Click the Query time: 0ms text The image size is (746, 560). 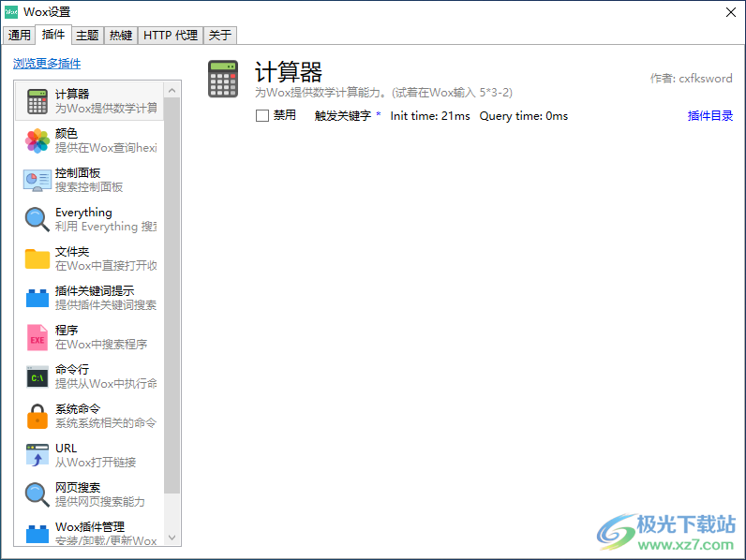tap(523, 116)
